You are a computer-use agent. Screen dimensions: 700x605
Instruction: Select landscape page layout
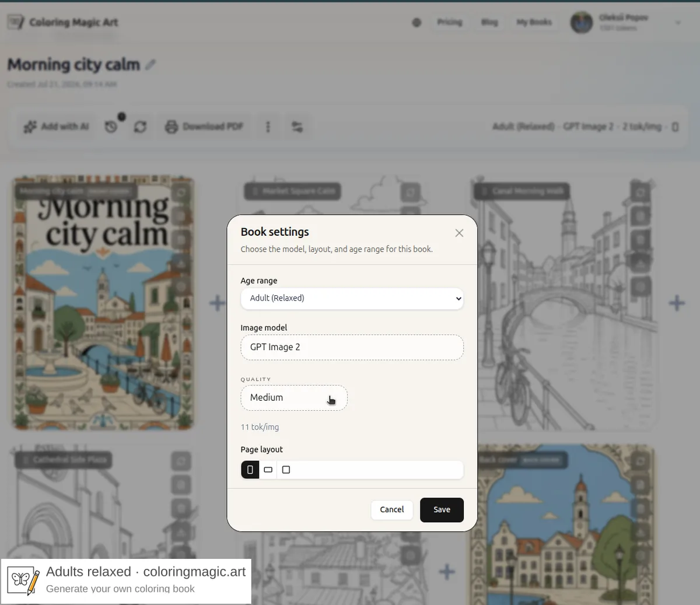pos(268,470)
